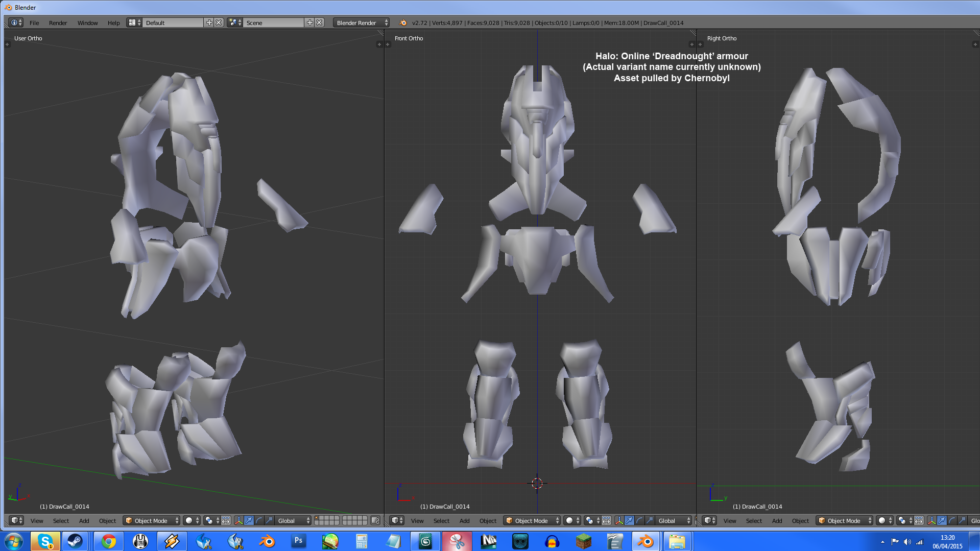Click the Default screen layout name field
The height and width of the screenshot is (551, 980).
(x=173, y=22)
